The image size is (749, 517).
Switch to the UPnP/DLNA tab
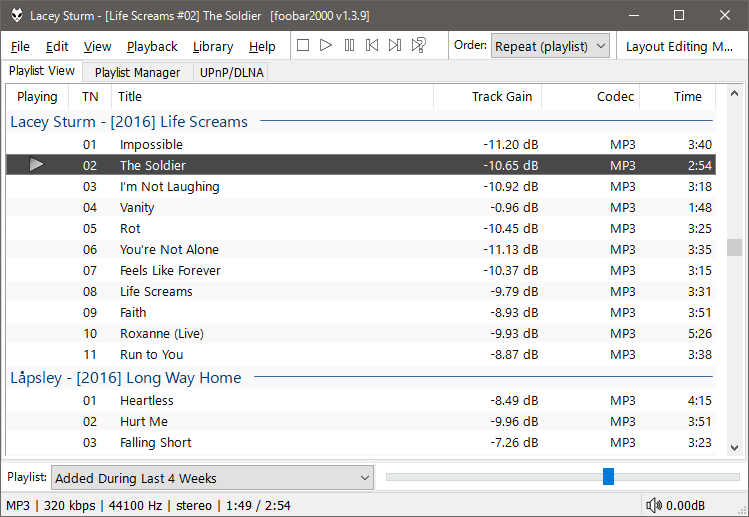(231, 72)
